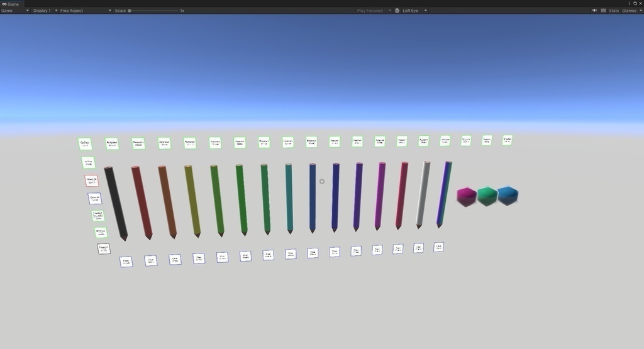Click left-column blue-bordered button below red-bordered one
The image size is (644, 349).
[94, 198]
